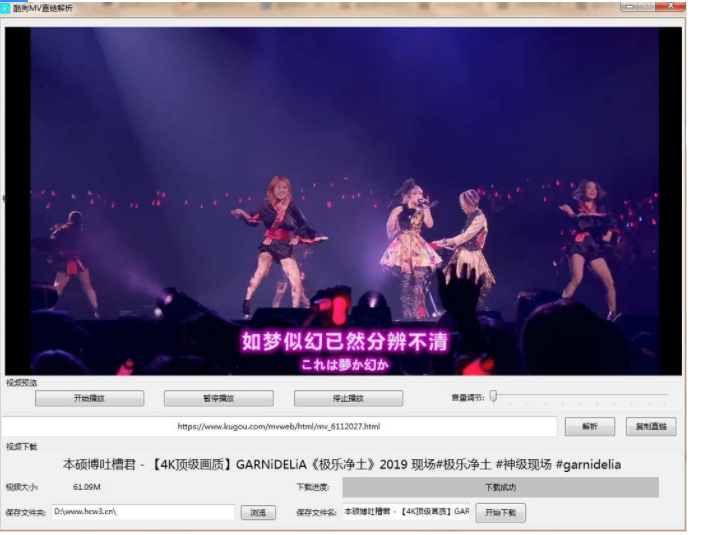
Task: Click the 解析 parse button
Action: (x=590, y=426)
